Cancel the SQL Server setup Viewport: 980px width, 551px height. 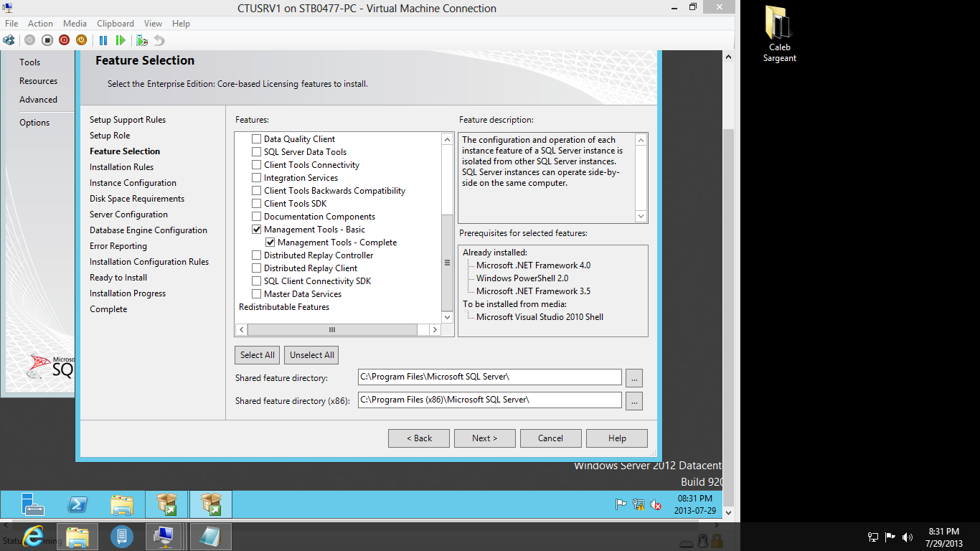pyautogui.click(x=551, y=438)
